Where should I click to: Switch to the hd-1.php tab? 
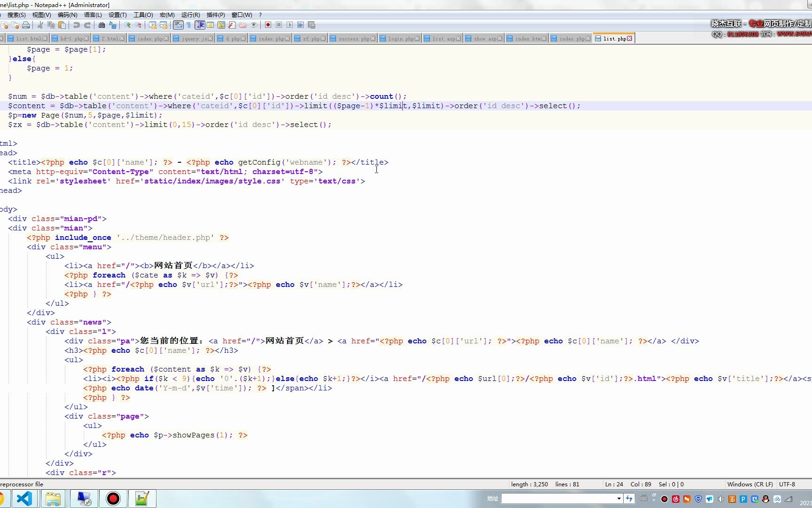(x=70, y=39)
